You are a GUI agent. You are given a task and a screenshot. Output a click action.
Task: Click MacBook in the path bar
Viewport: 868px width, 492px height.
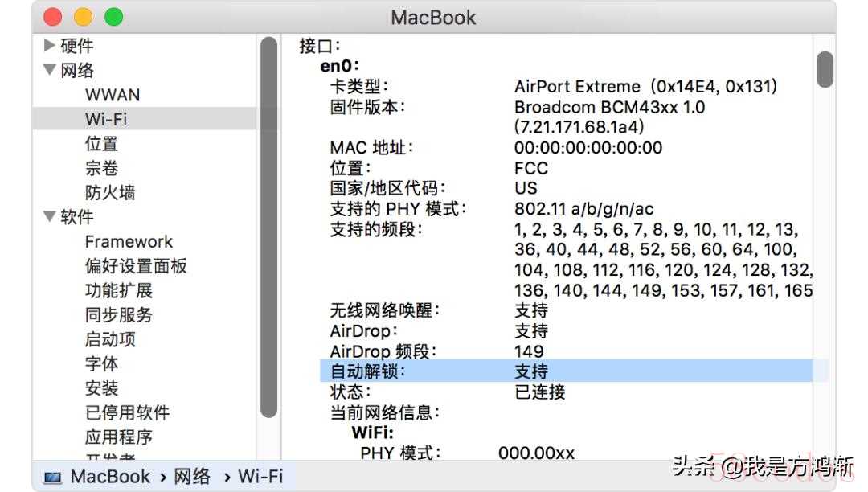click(x=110, y=476)
